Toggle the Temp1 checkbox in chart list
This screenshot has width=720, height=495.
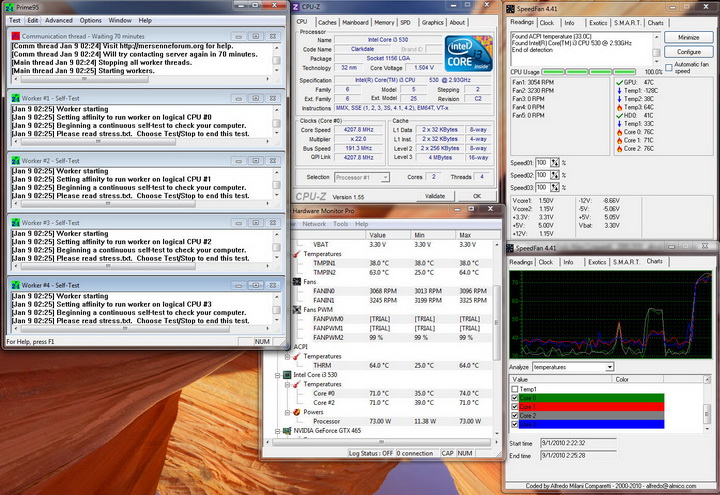point(516,389)
